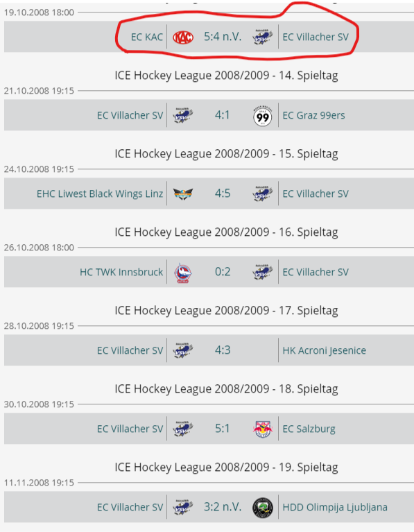Open the 0:2 Innsbruck match result
The height and width of the screenshot is (532, 414).
coord(223,272)
